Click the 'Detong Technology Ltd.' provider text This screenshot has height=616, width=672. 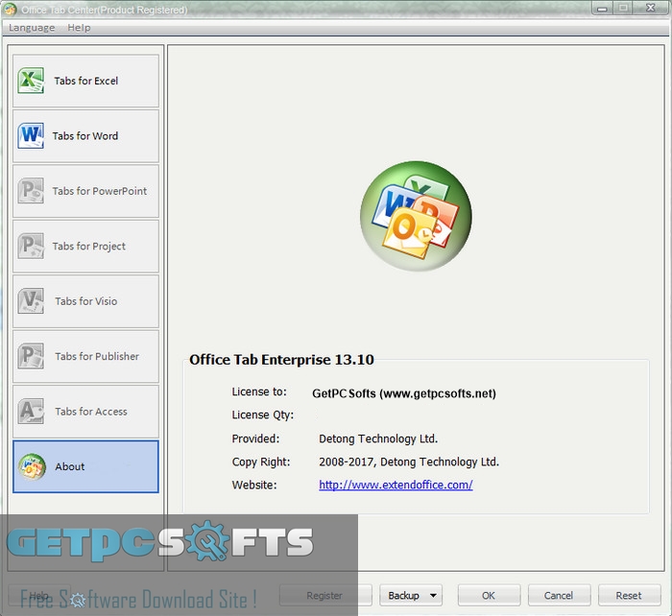(x=378, y=438)
